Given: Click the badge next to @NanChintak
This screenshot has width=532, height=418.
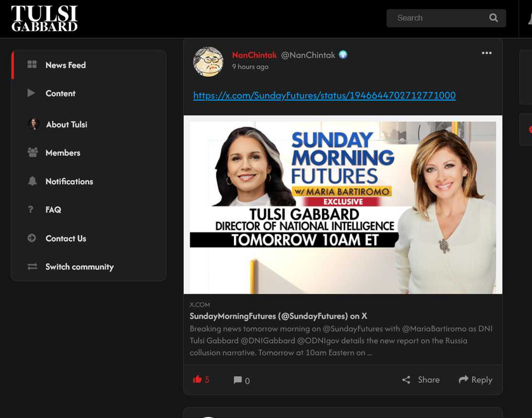Looking at the screenshot, I should click(343, 55).
